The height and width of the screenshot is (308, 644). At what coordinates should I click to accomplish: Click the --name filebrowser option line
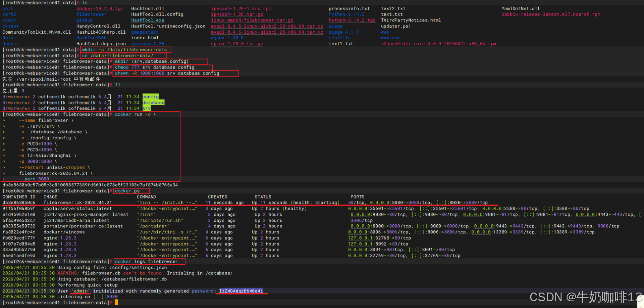46,120
